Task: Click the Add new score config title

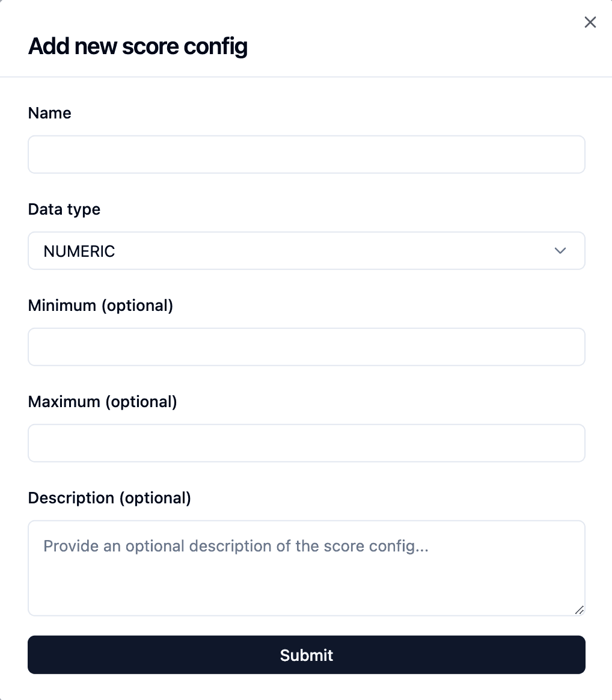Action: 137,46
